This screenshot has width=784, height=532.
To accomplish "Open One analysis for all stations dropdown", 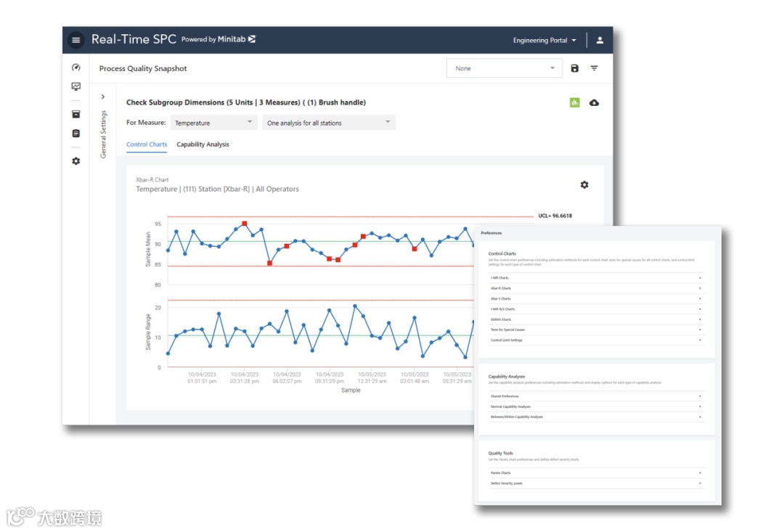I will (x=329, y=123).
